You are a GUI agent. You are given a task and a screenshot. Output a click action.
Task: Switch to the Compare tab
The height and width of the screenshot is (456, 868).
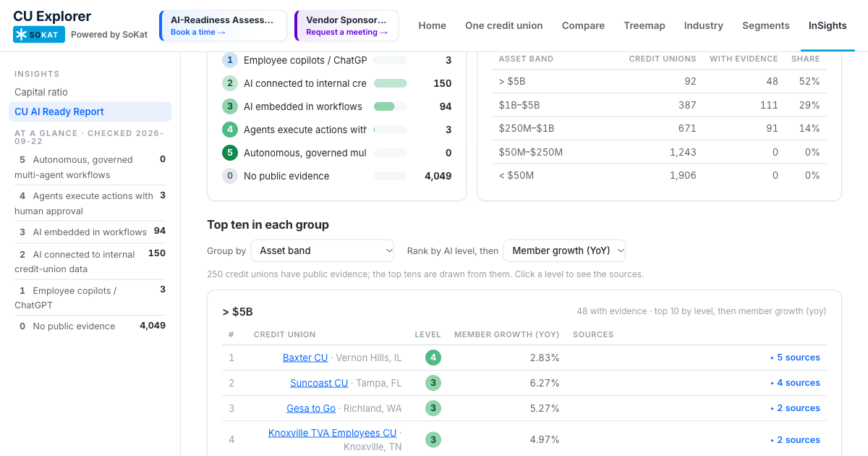(583, 25)
